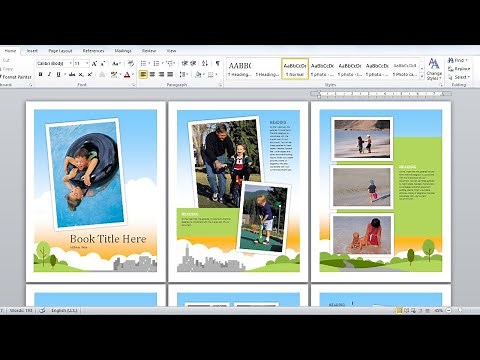The image size is (480, 360).
Task: Apply red Font Color swatch
Action: (x=127, y=74)
